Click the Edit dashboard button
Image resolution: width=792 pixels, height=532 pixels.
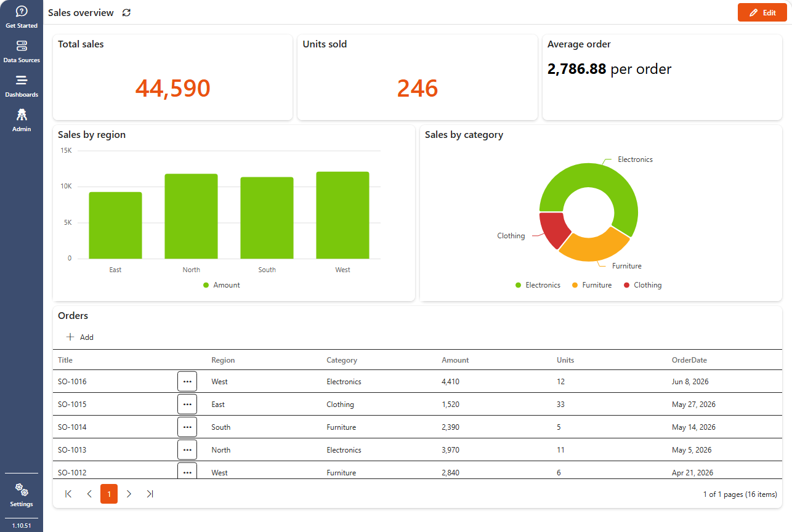(x=762, y=12)
